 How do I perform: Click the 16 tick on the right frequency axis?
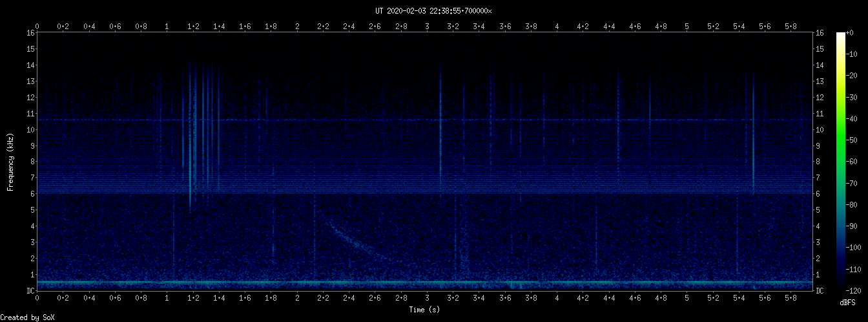pyautogui.click(x=820, y=32)
